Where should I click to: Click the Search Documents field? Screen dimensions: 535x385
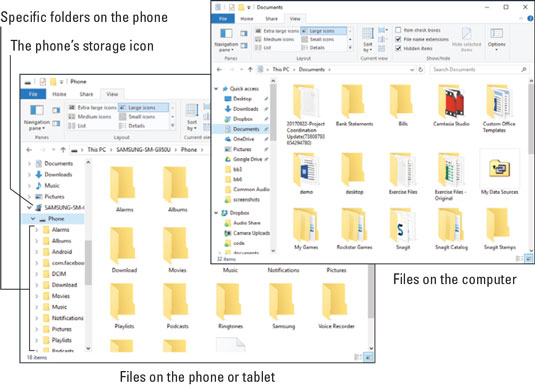pos(479,69)
